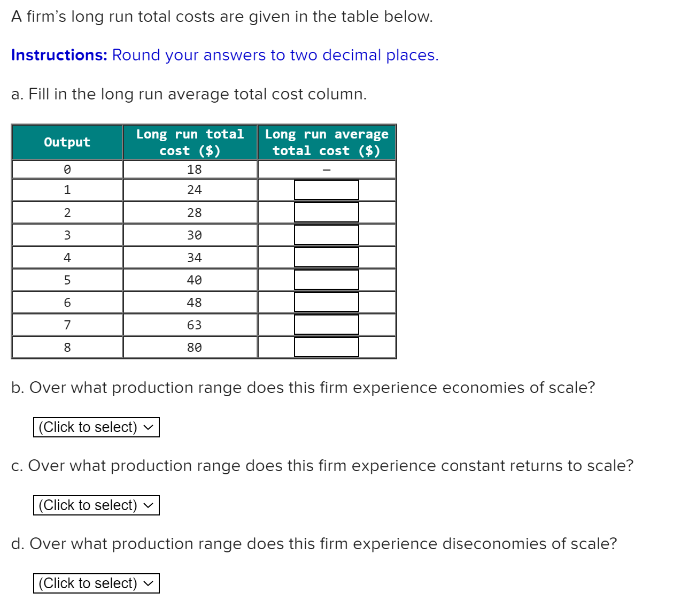
Task: Select the Long run total cost header
Action: [x=190, y=142]
